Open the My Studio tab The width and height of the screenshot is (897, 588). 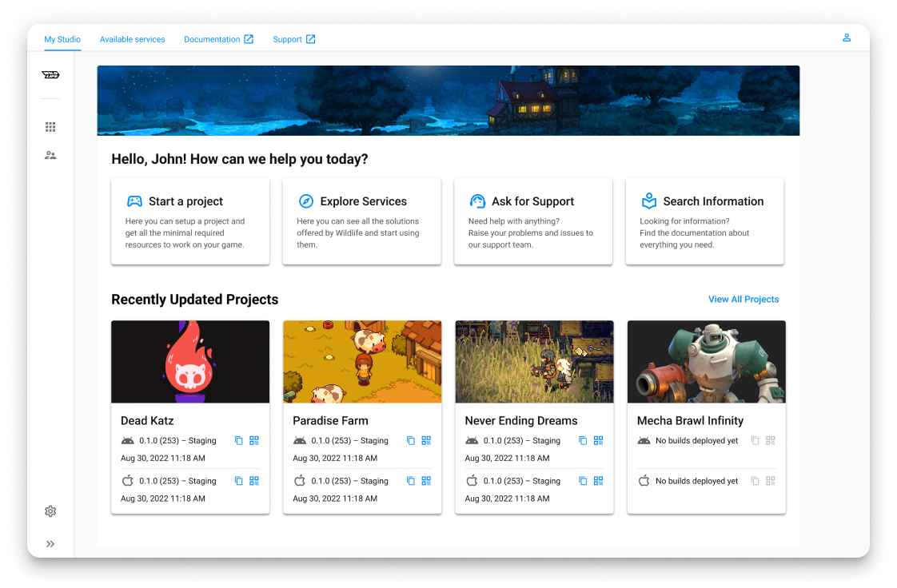point(62,39)
